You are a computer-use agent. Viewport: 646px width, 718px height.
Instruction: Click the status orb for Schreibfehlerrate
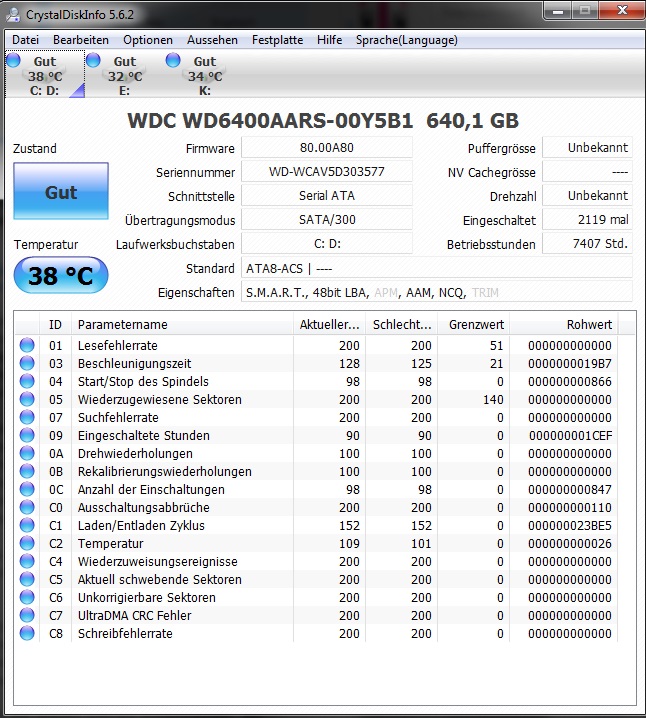pos(27,633)
